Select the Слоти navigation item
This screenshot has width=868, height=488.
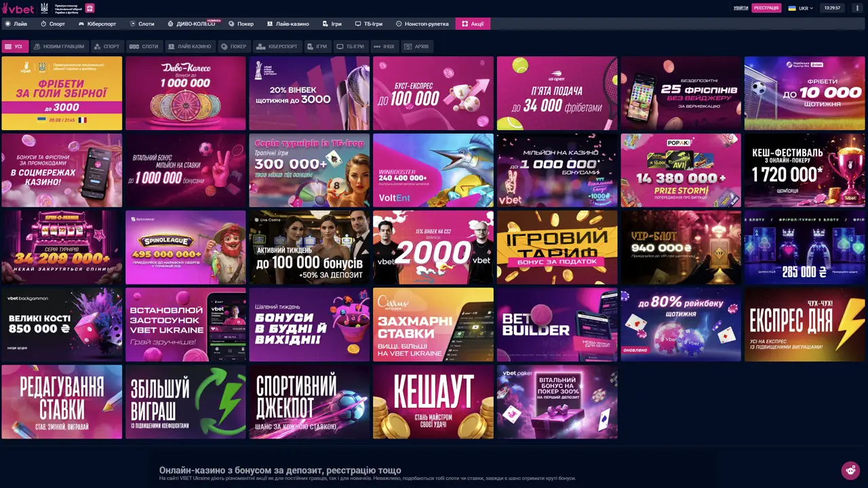click(x=142, y=24)
